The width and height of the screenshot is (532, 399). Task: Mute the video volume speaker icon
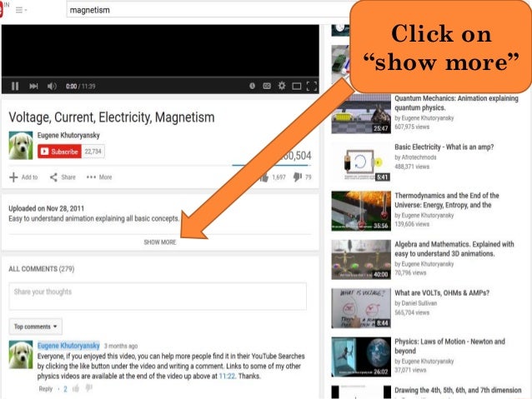(x=52, y=86)
